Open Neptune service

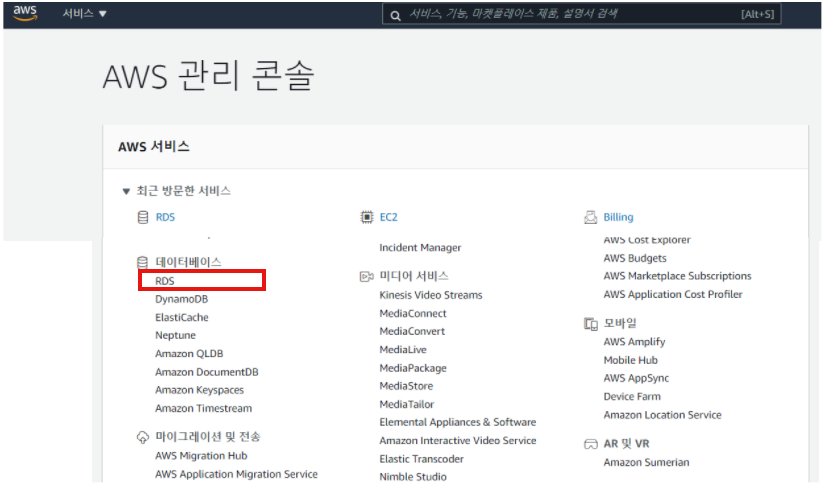[175, 335]
